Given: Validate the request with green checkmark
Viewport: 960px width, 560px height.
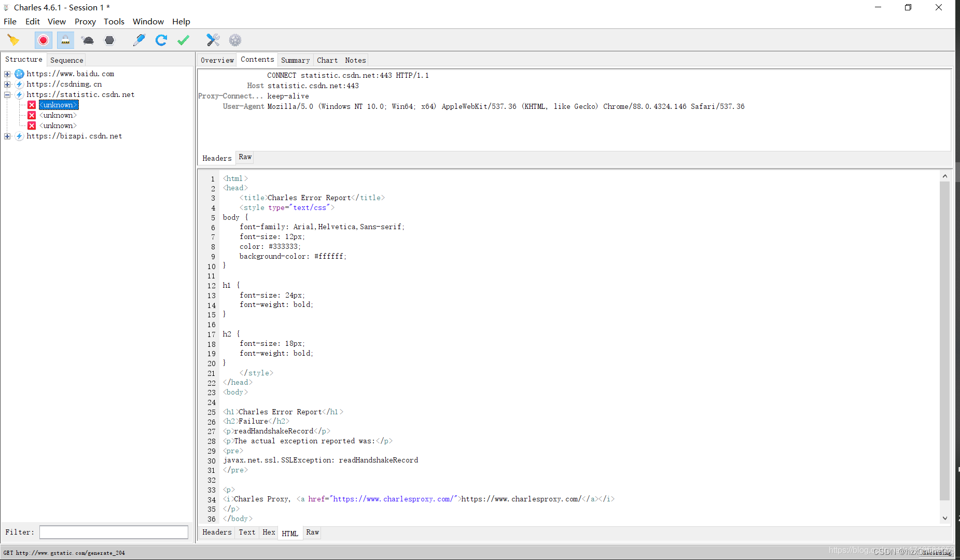Looking at the screenshot, I should tap(183, 40).
